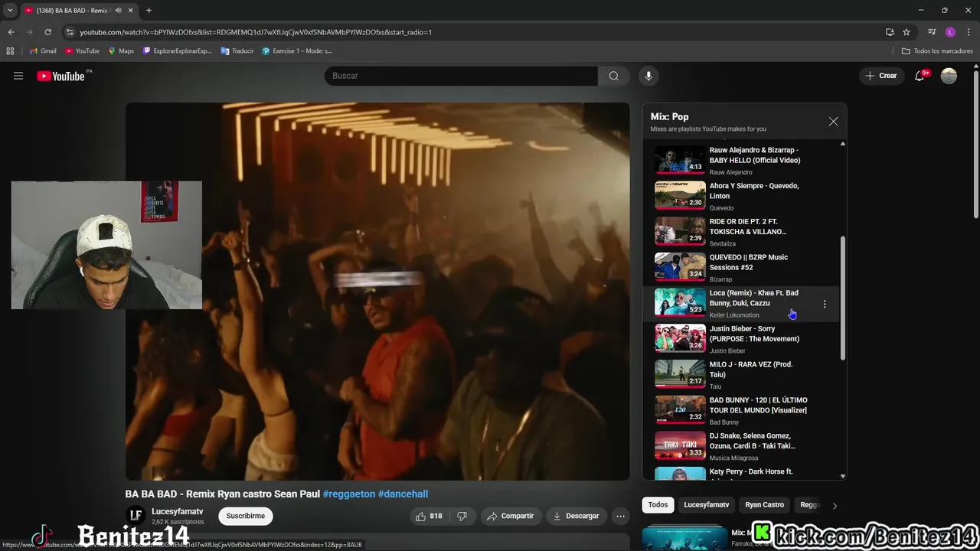Select the Ryan Castro filter chip

tap(764, 505)
